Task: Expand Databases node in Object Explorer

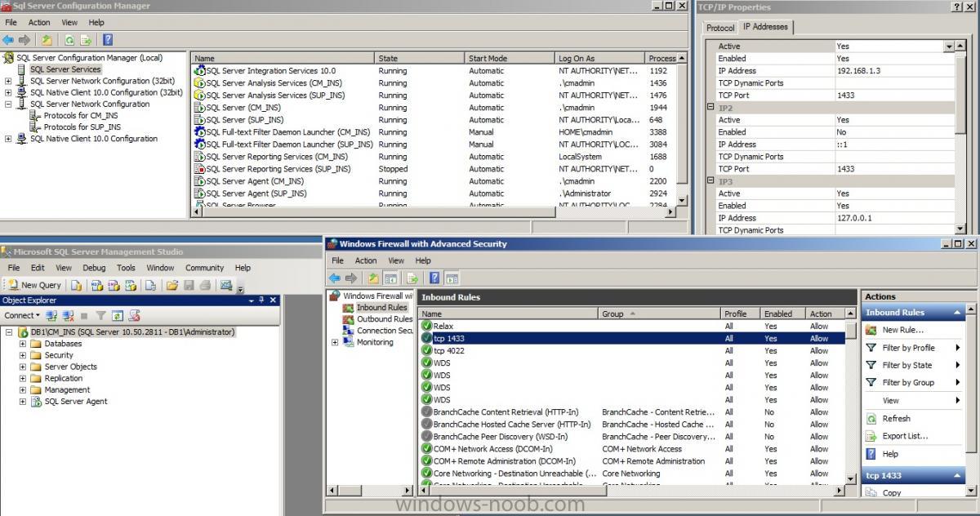Action: 23,344
